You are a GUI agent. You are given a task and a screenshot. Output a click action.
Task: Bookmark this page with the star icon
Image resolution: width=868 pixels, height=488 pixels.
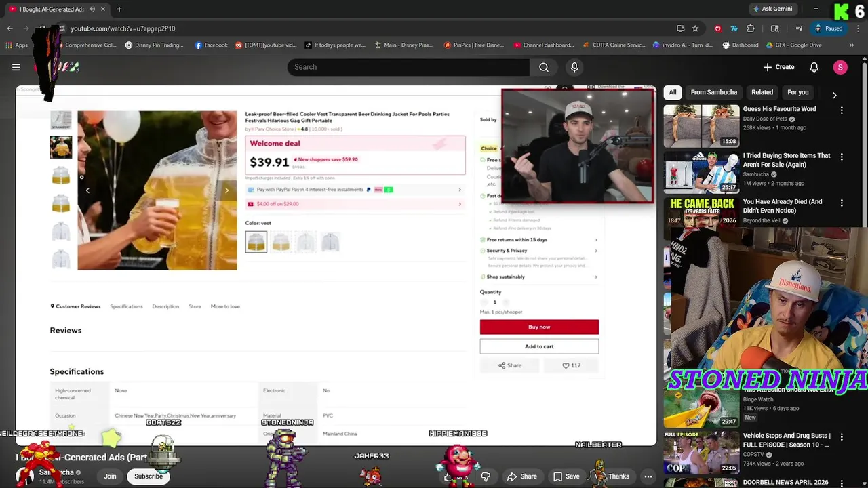pos(695,28)
